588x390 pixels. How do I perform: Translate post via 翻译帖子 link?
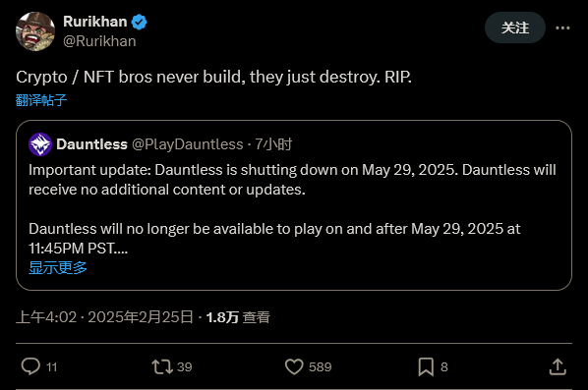[41, 100]
